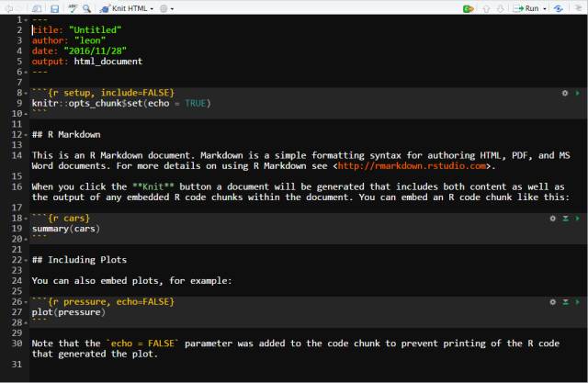Save the current R Markdown document
The image size is (588, 383).
55,8
